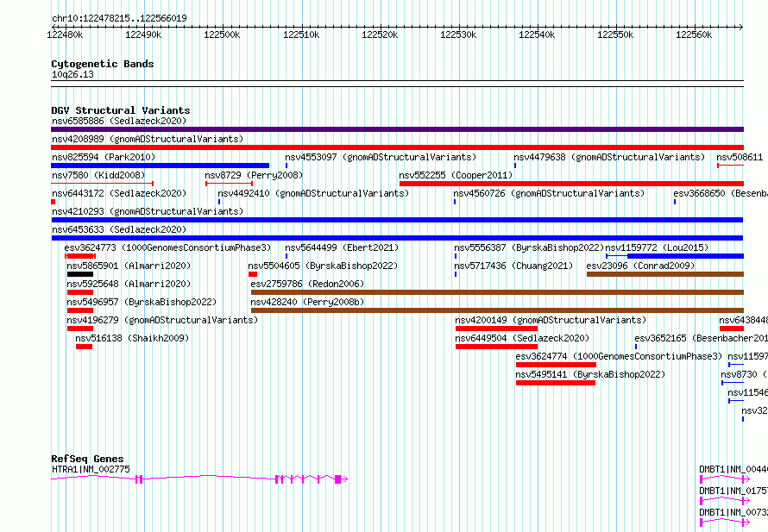768x532 pixels.
Task: Open nsv5495141 (ByrskaBishop2022) label
Action: click(590, 374)
